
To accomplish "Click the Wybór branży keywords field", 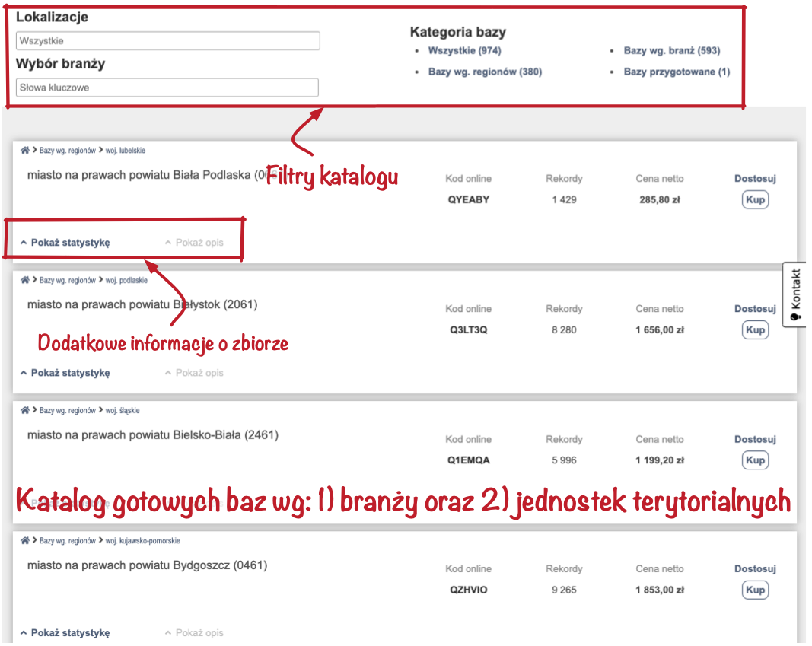I will tap(167, 88).
